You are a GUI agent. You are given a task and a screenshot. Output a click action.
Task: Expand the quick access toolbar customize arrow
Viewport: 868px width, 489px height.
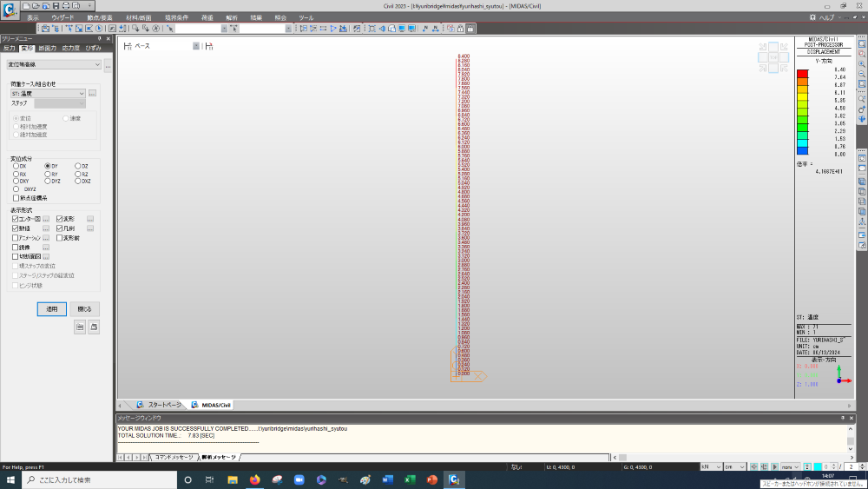(x=89, y=5)
